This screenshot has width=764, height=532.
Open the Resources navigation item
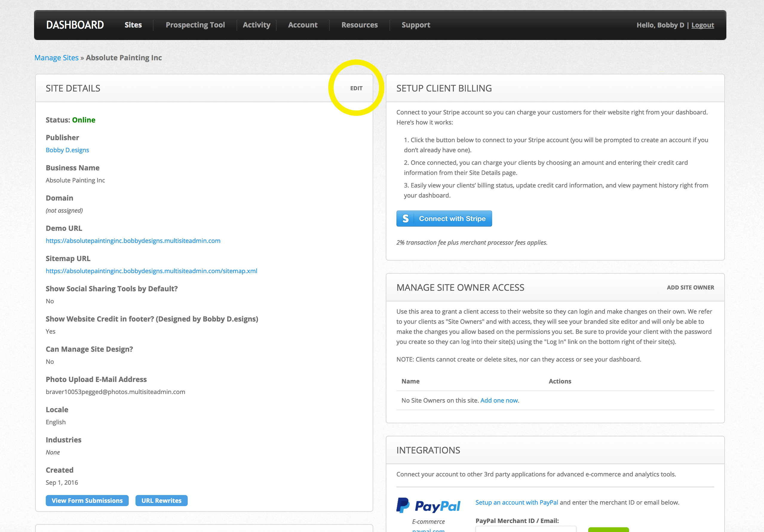click(x=359, y=25)
